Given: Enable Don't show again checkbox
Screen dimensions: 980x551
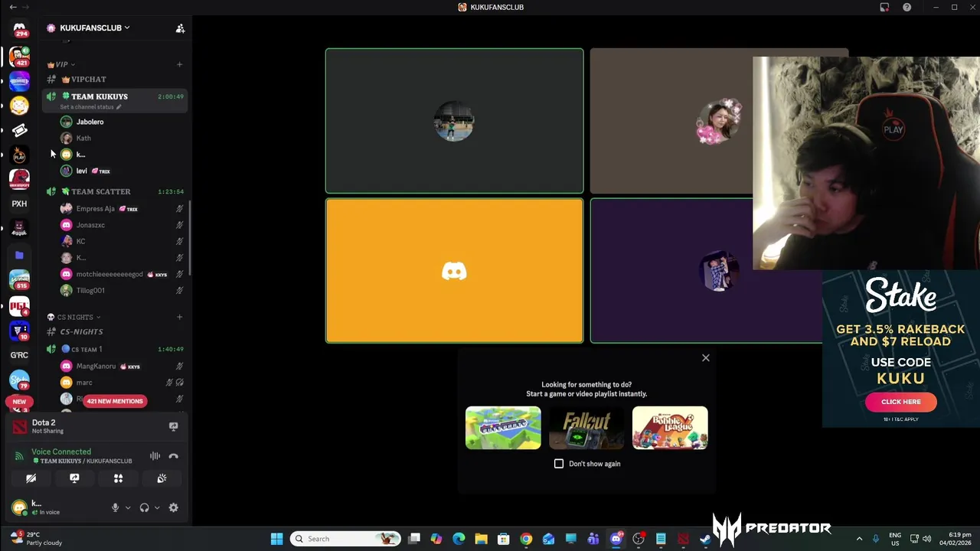Looking at the screenshot, I should (559, 464).
